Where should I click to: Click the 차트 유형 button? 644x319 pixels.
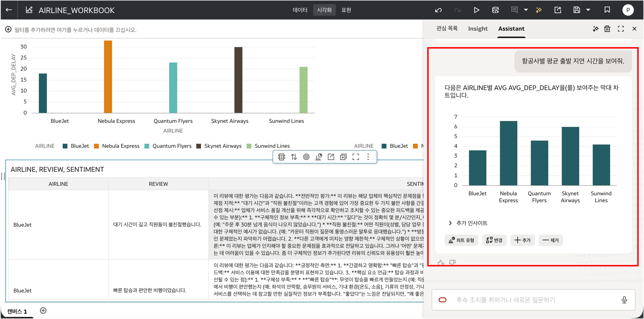pos(461,240)
